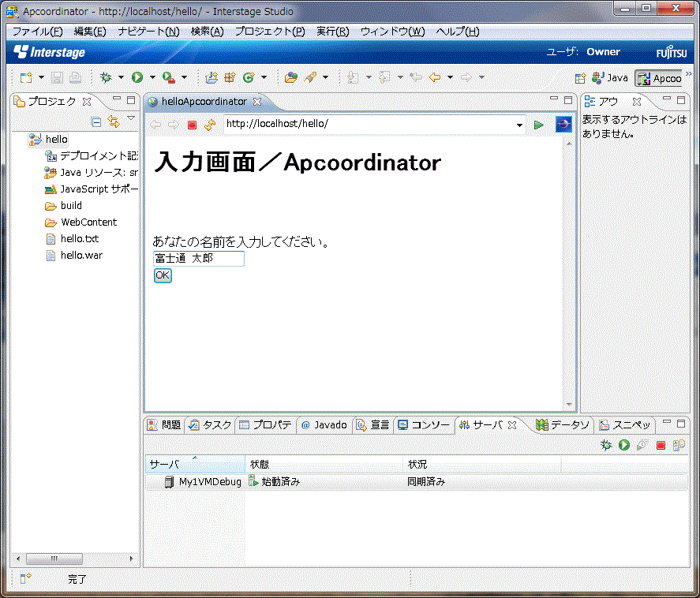Click the Print toolbar icon
The height and width of the screenshot is (598, 700).
[x=75, y=77]
